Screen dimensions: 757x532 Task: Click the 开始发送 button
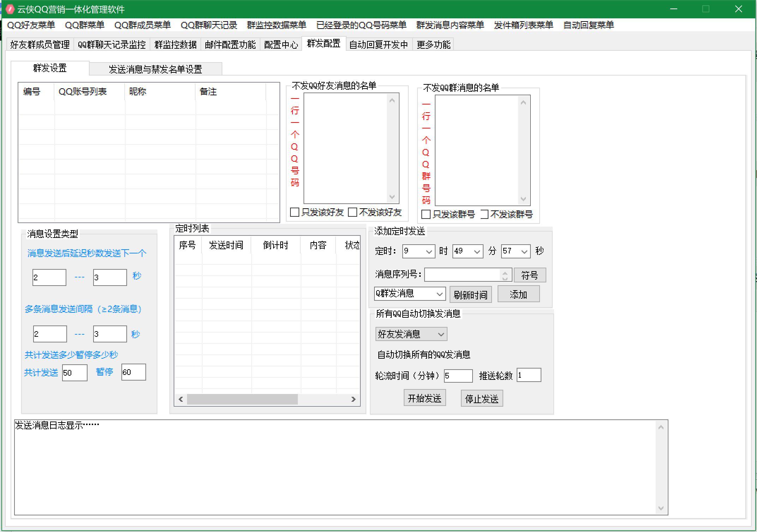[x=425, y=398]
